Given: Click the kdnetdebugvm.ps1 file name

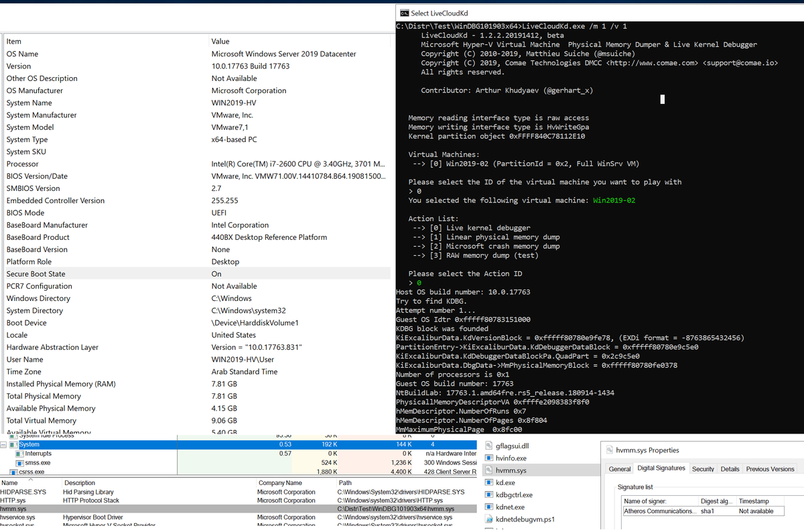Looking at the screenshot, I should 526,519.
